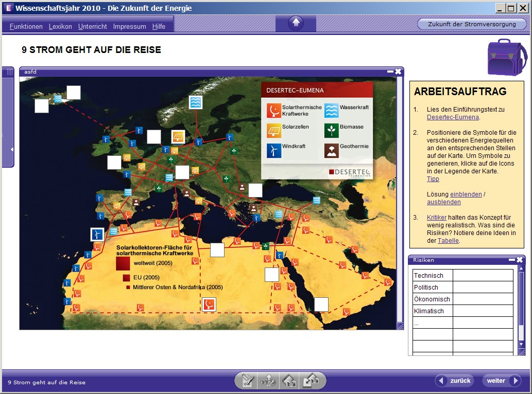
Task: Click the import screenshot icon with diagonal arrow
Action: pyautogui.click(x=311, y=381)
